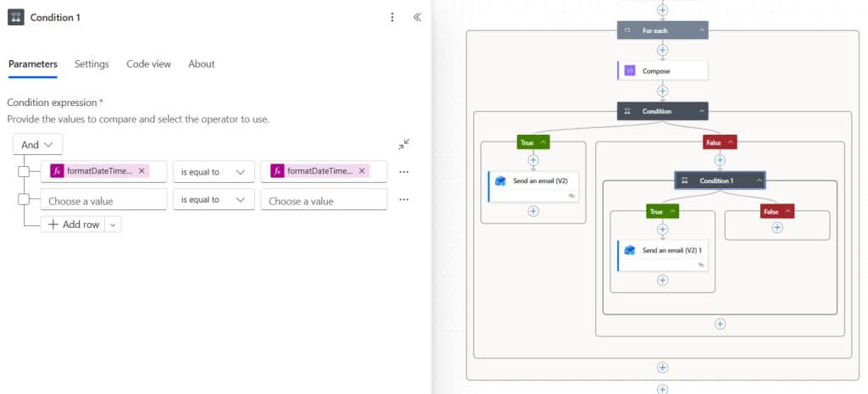This screenshot has width=868, height=394.
Task: Collapse the Condition card chevron
Action: (701, 111)
